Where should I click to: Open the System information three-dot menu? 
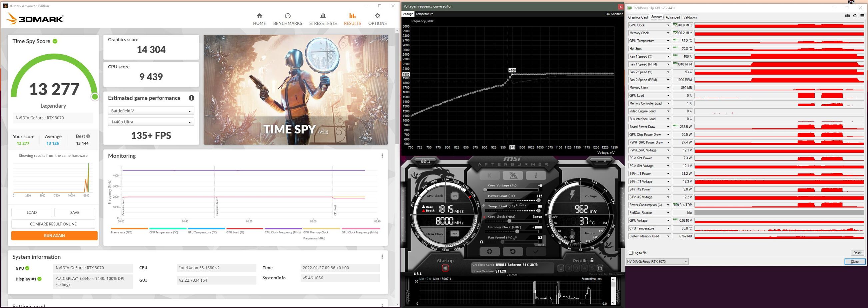pyautogui.click(x=382, y=256)
